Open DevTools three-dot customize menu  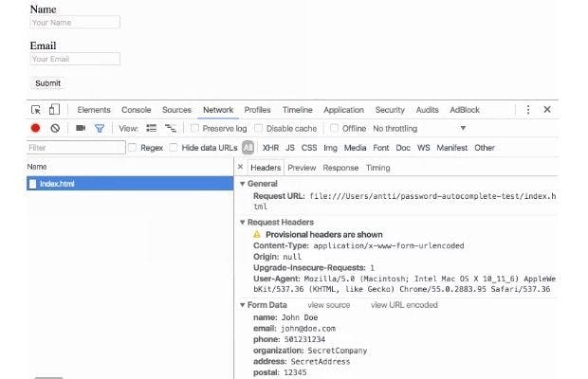tap(528, 110)
